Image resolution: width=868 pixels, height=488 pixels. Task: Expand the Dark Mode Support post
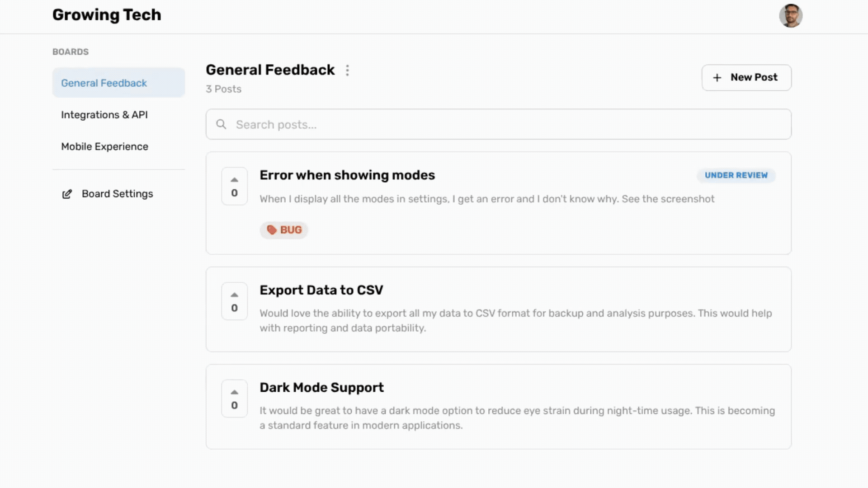coord(321,387)
